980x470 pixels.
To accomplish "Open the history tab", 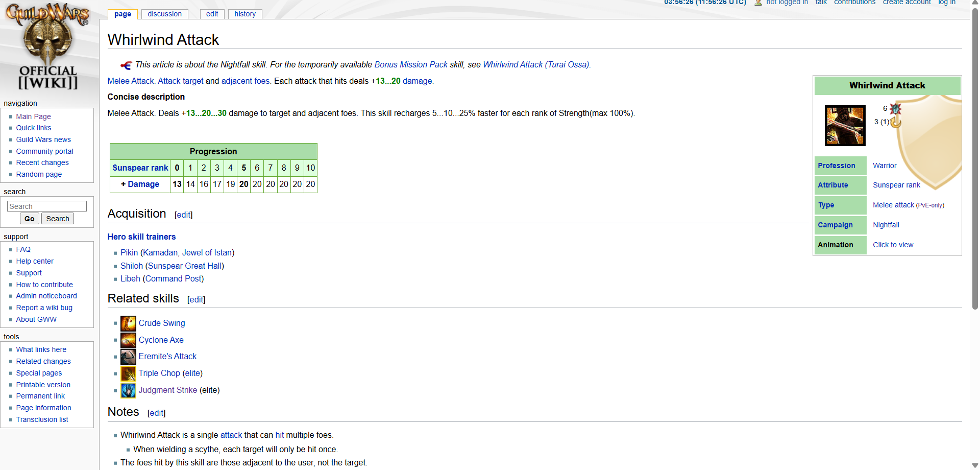I will (245, 14).
